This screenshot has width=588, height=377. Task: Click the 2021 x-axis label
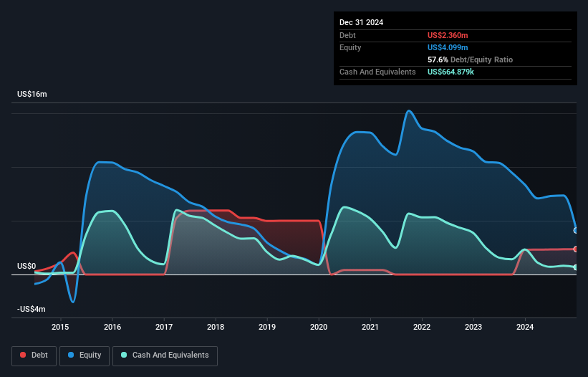click(370, 327)
